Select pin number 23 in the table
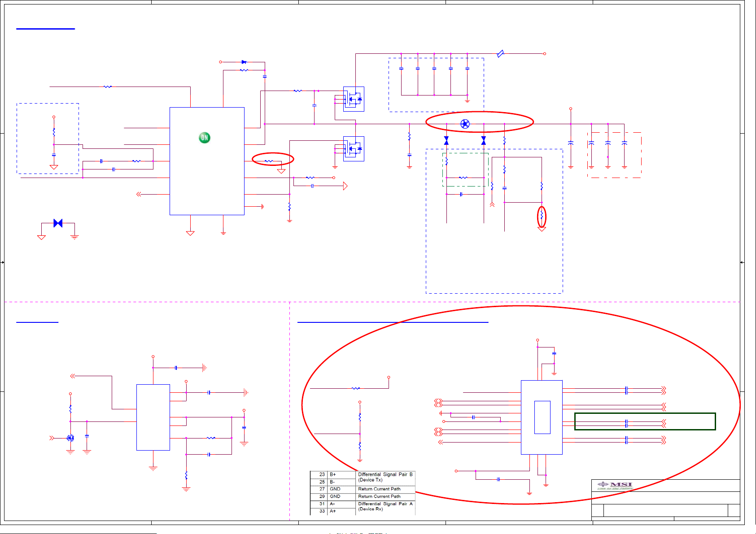This screenshot has width=756, height=534. pos(322,474)
